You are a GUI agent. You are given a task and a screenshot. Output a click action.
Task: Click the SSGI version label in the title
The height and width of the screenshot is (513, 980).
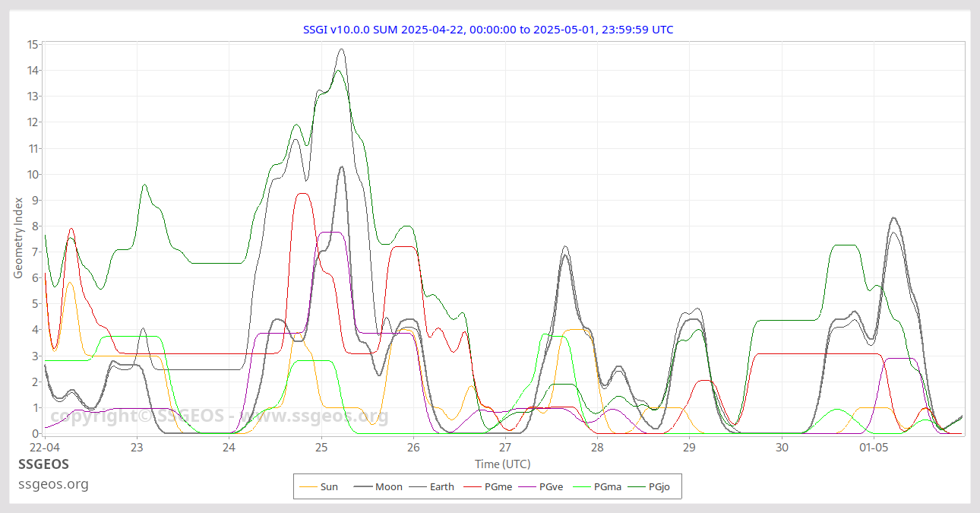click(x=334, y=30)
